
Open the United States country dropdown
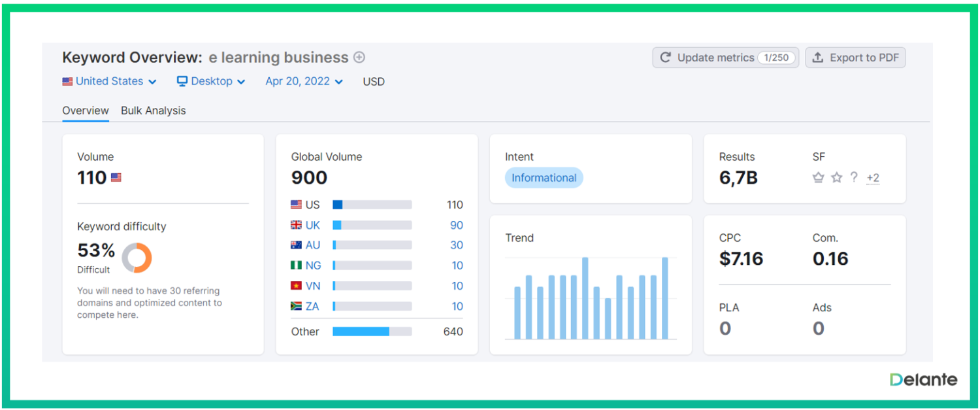tap(109, 81)
